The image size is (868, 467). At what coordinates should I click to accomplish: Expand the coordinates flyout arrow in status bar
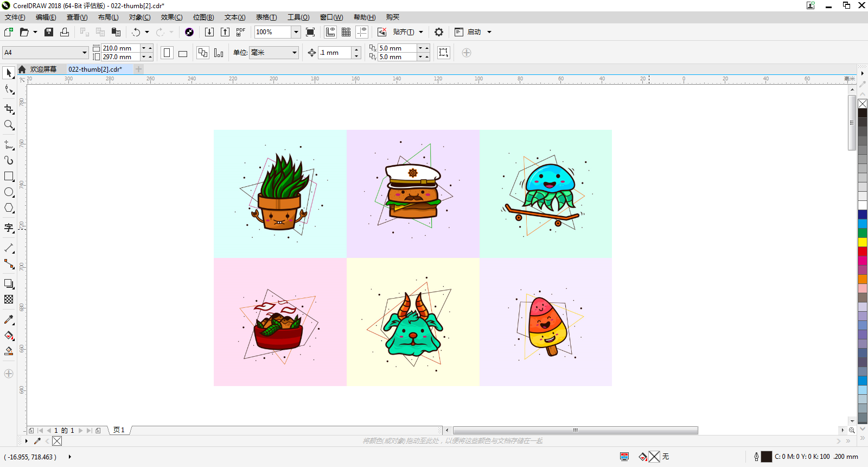pos(70,457)
